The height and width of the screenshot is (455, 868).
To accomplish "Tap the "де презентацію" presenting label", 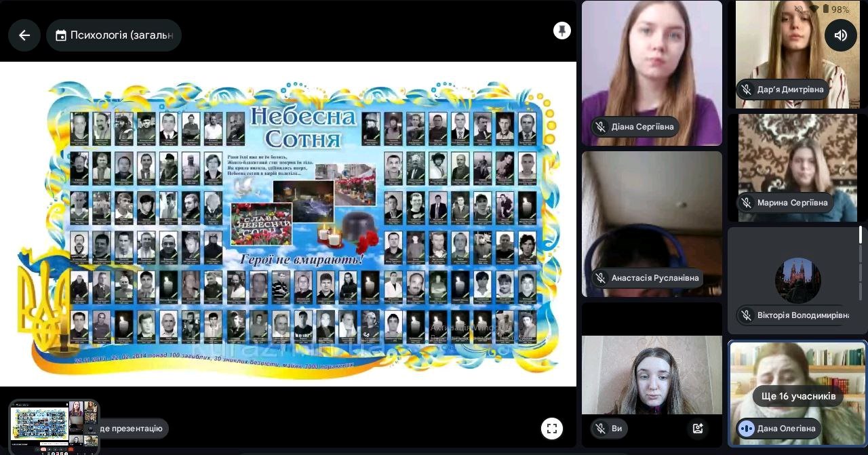I will pos(131,429).
